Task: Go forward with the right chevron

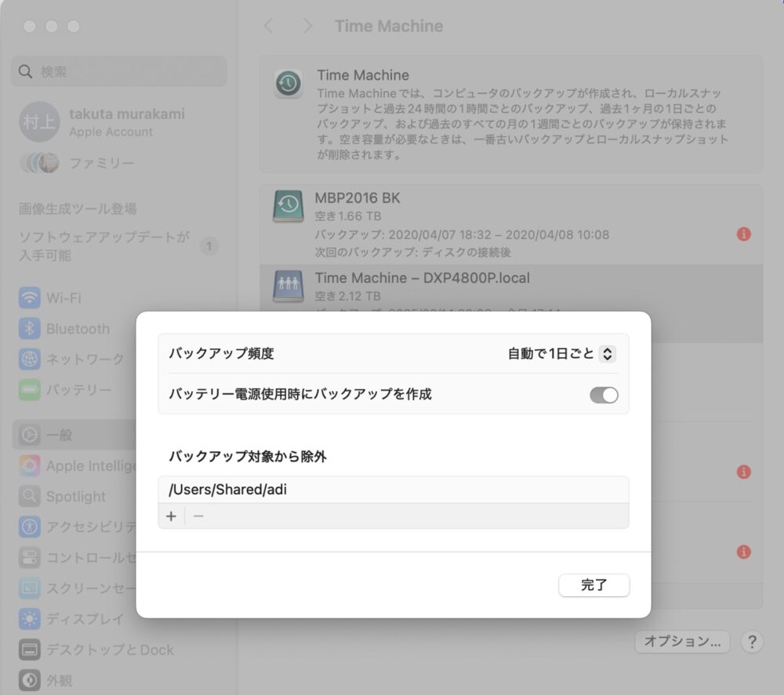Action: click(x=307, y=27)
